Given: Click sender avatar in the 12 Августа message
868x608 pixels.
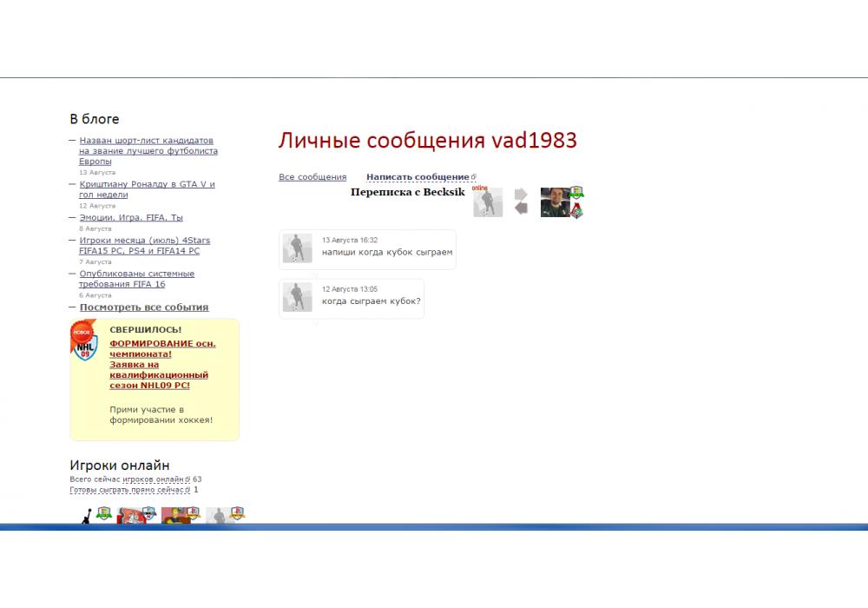Looking at the screenshot, I should point(297,297).
